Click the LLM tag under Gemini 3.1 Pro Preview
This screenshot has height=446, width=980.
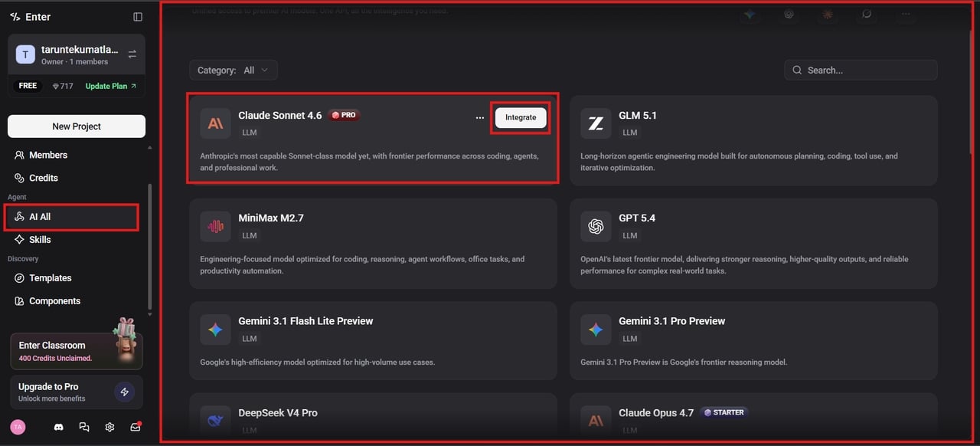pyautogui.click(x=630, y=338)
